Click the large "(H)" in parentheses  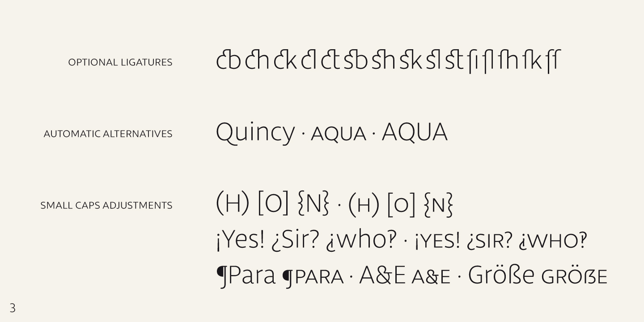pos(233,203)
